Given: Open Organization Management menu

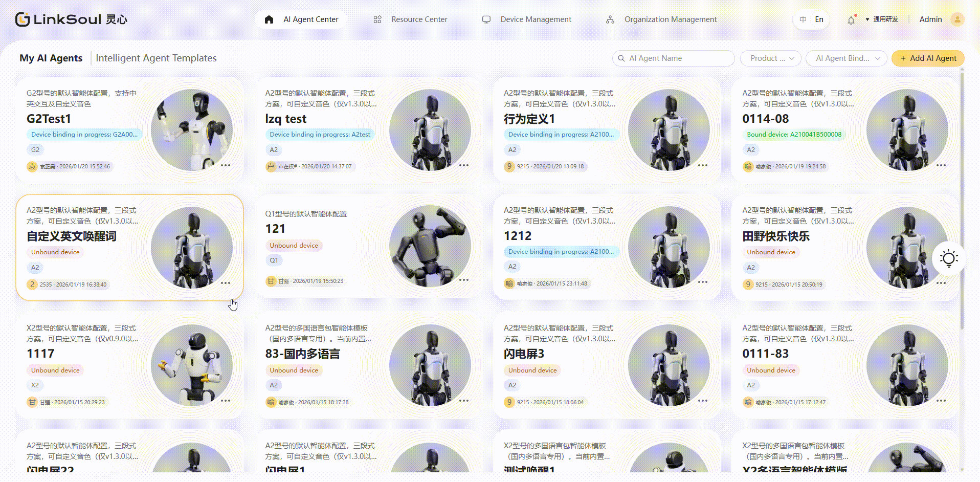Looking at the screenshot, I should [661, 19].
